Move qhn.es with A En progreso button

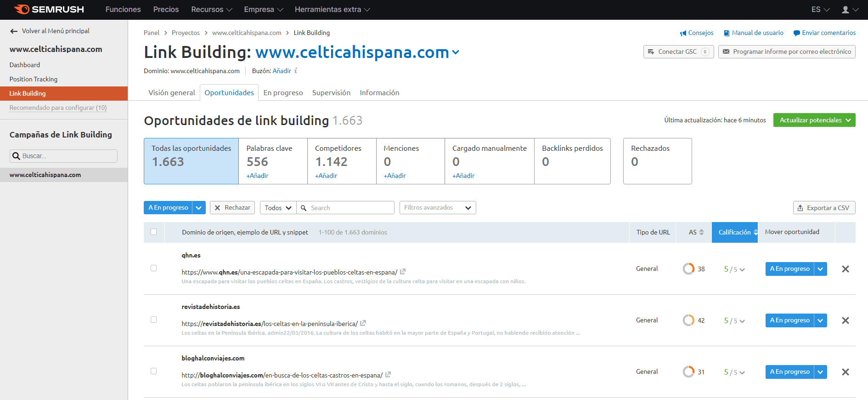789,269
